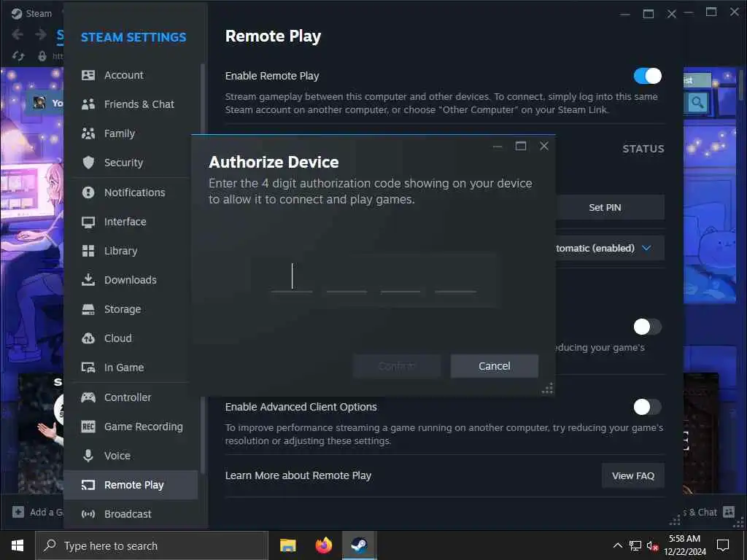The height and width of the screenshot is (560, 747).
Task: Toggle Enable Remote Play switch
Action: click(648, 76)
